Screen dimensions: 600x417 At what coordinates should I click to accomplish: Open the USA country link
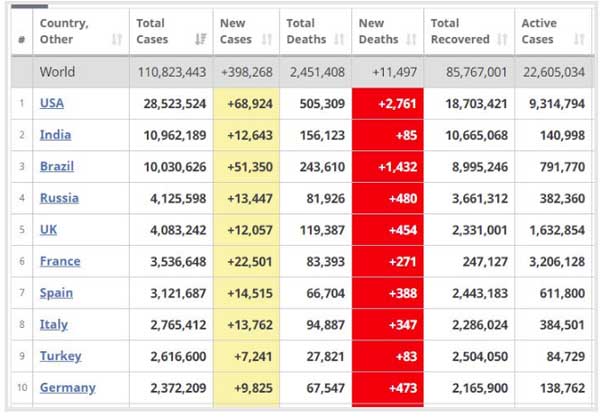point(52,103)
